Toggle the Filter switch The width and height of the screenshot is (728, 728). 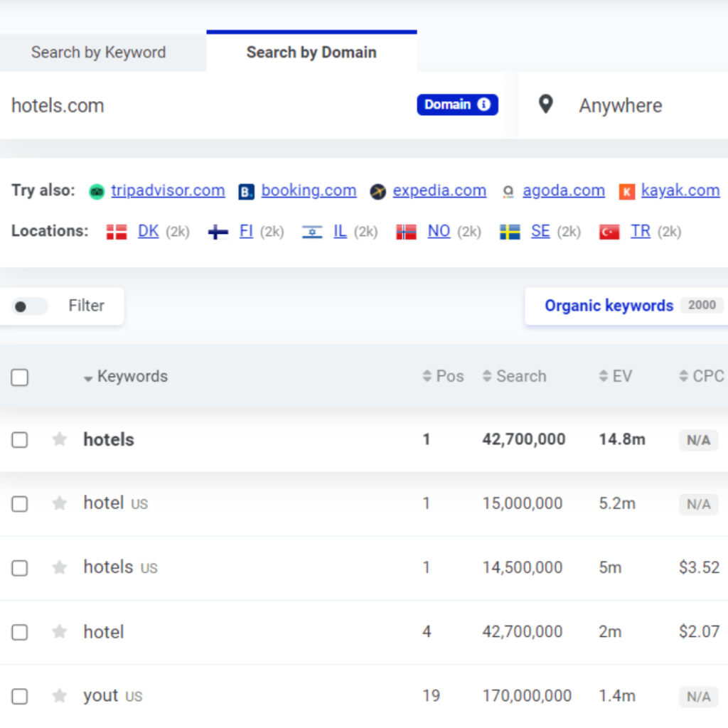pyautogui.click(x=29, y=306)
